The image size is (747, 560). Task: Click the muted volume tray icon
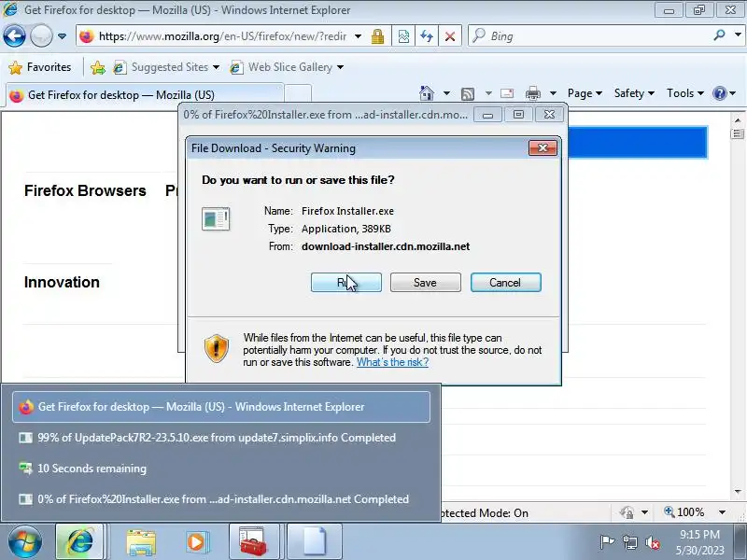[x=652, y=542]
